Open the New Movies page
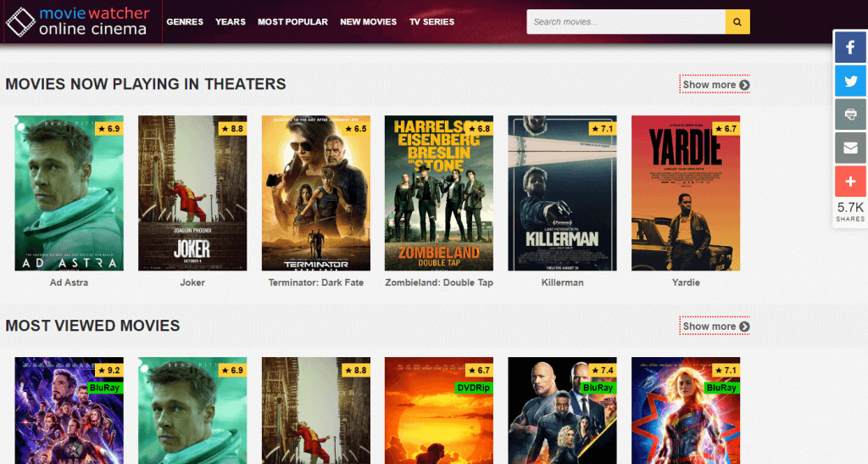This screenshot has height=464, width=868. pos(368,21)
